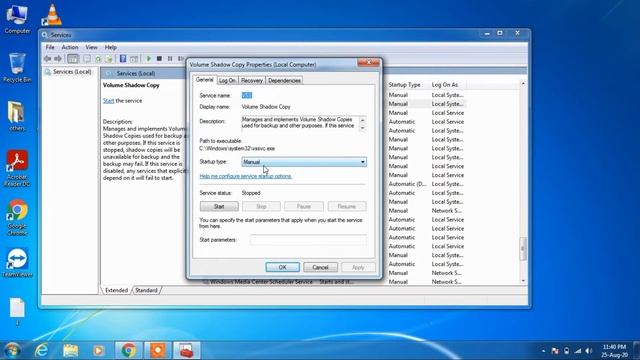Open Internet Explorer from taskbar

(41, 350)
